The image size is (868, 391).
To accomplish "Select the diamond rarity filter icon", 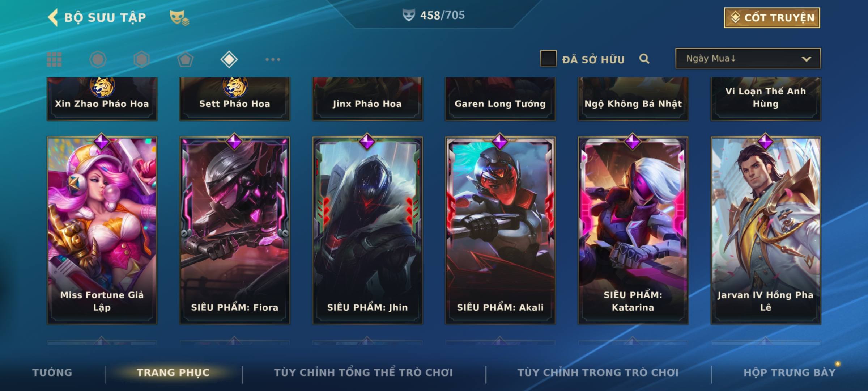I will (229, 59).
